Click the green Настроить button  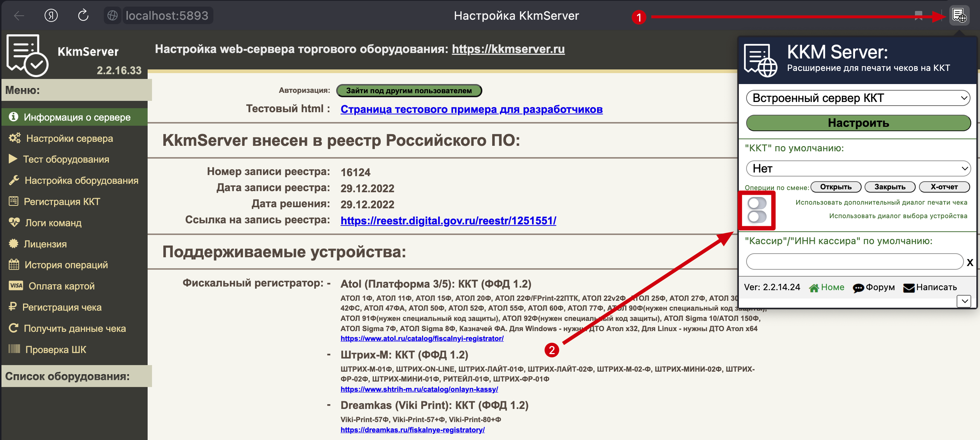[858, 123]
